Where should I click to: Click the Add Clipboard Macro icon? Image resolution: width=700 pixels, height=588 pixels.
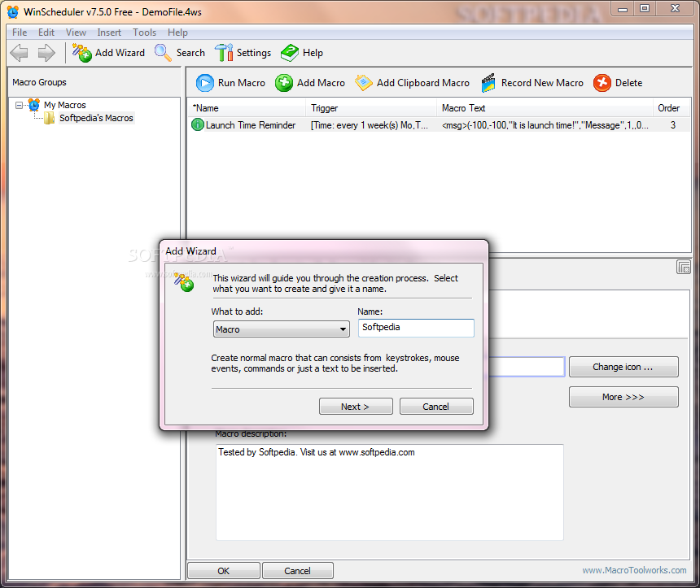click(x=363, y=83)
